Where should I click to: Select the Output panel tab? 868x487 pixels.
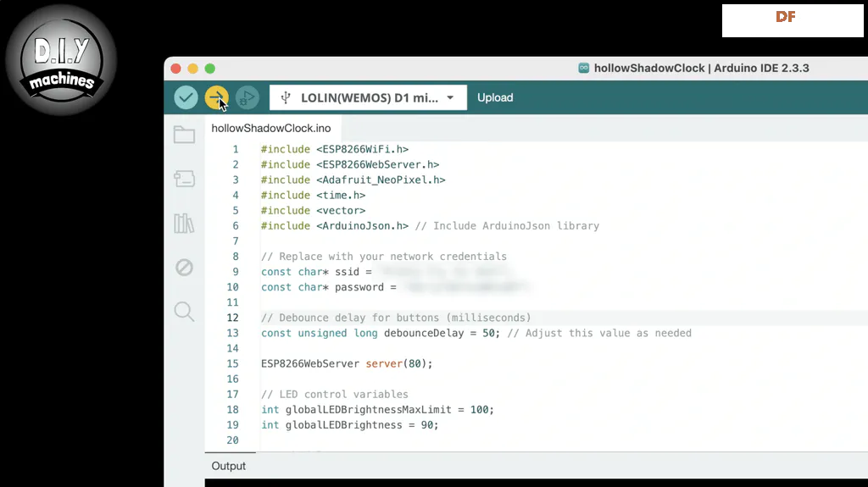(x=229, y=466)
